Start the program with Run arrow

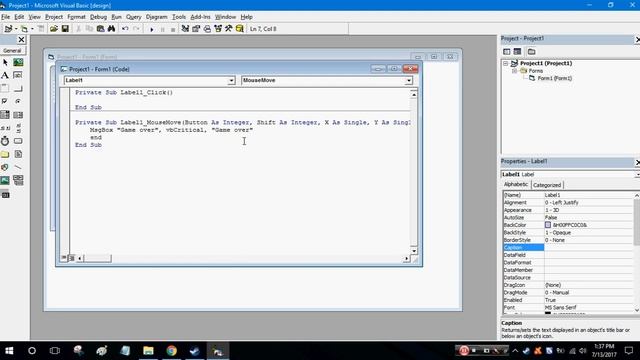(152, 29)
